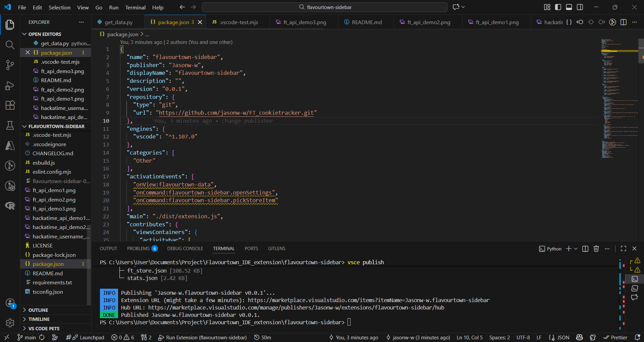The width and height of the screenshot is (644, 342).
Task: Expand the TIMELINE section
Action: (x=39, y=319)
